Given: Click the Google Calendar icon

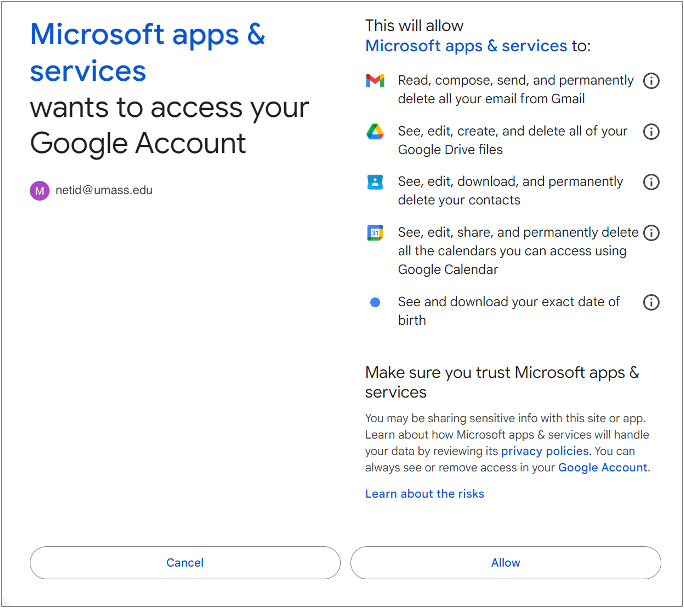Looking at the screenshot, I should [x=375, y=233].
